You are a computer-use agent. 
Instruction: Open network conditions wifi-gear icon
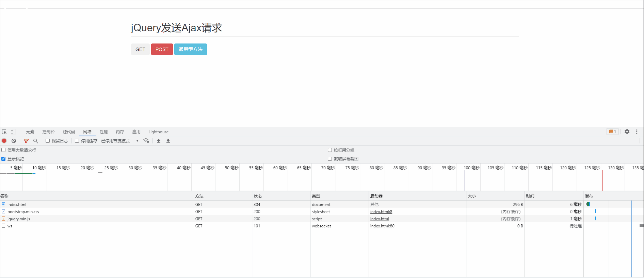(x=146, y=141)
